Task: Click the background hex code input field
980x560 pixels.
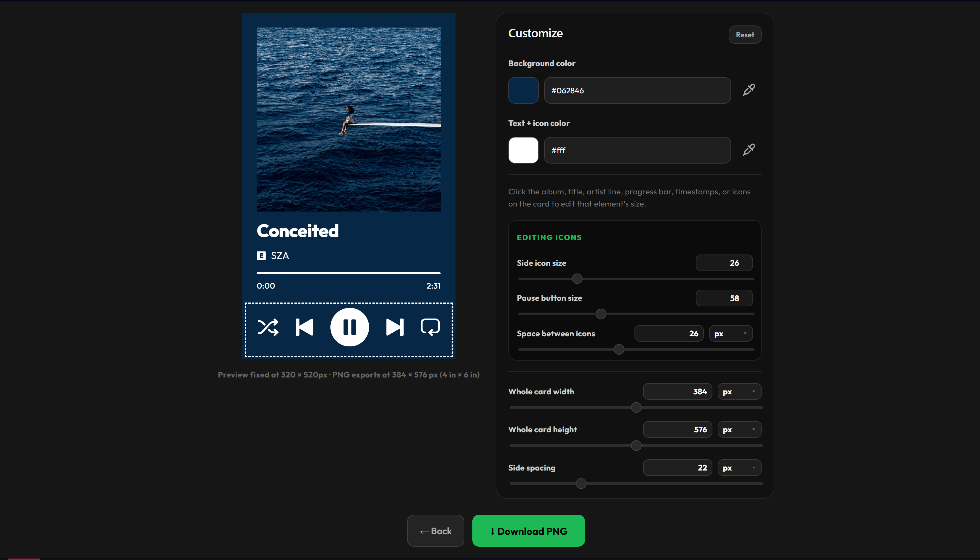Action: tap(637, 90)
